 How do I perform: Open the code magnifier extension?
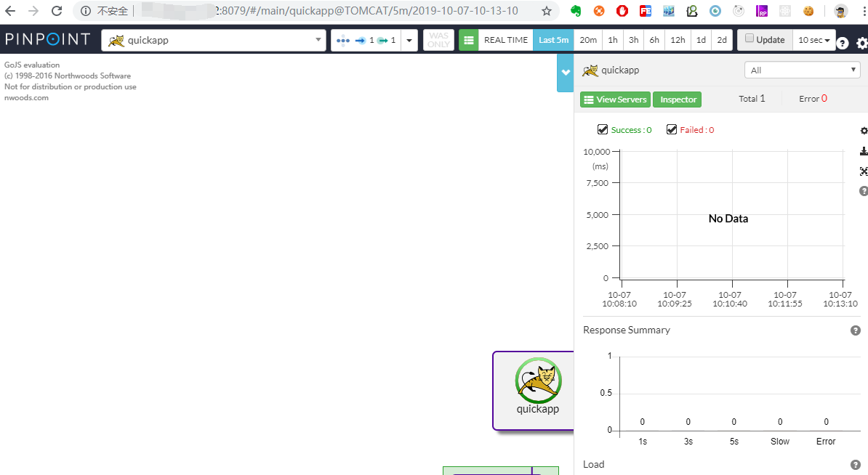[692, 10]
